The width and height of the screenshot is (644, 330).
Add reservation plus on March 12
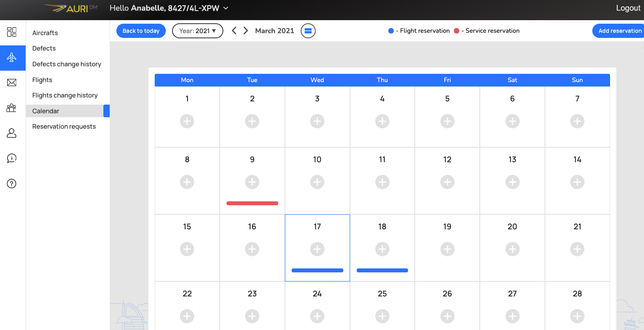(447, 182)
